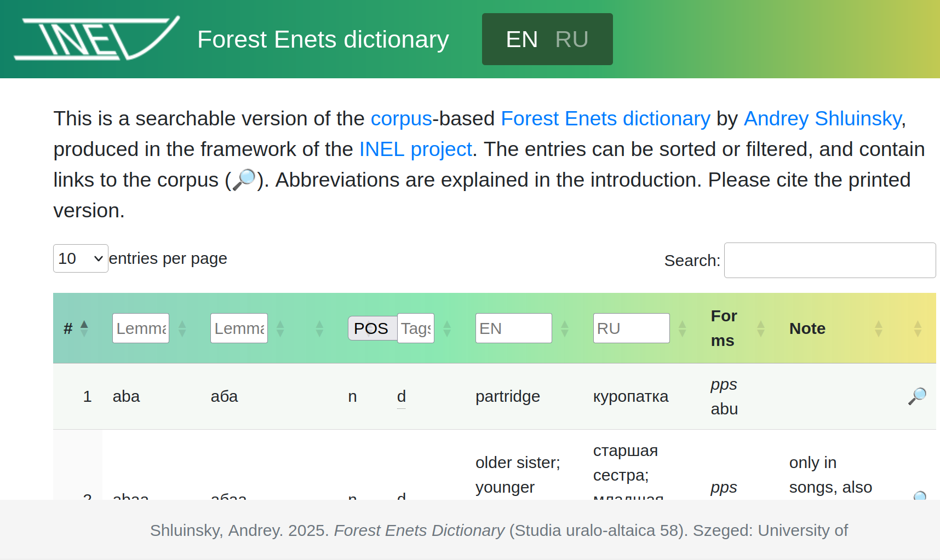Open the POS filter dropdown
This screenshot has height=560, width=940.
pos(372,328)
